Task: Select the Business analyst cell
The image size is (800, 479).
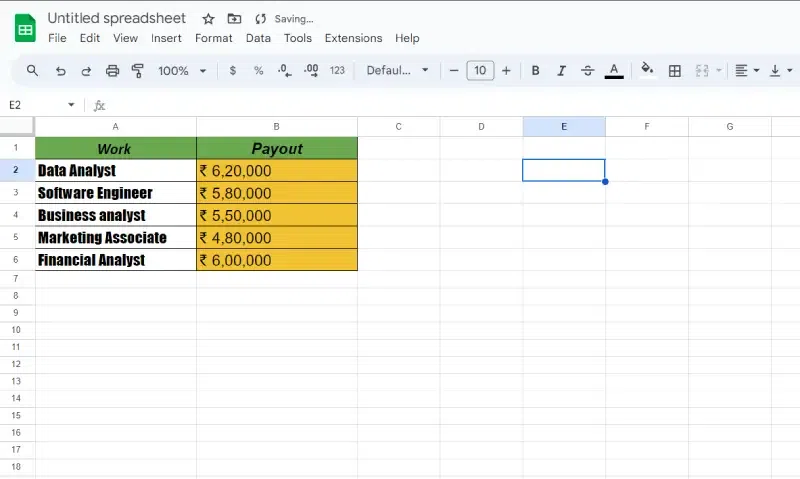Action: pyautogui.click(x=116, y=215)
